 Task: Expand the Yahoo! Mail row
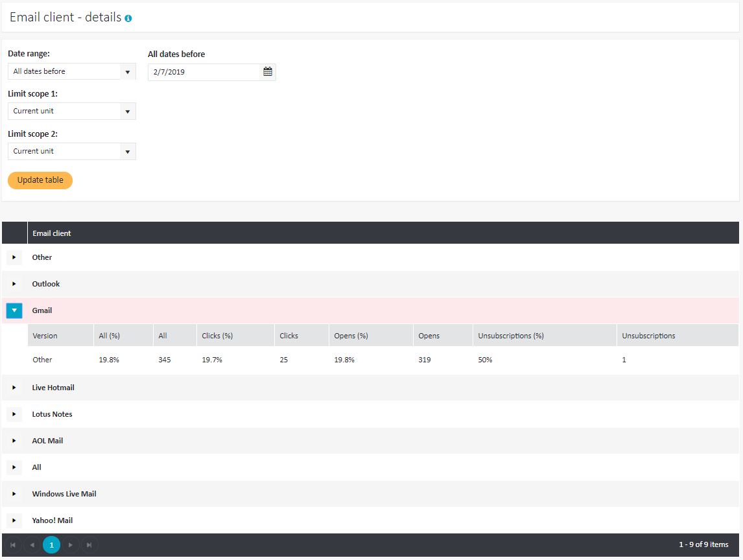14,520
